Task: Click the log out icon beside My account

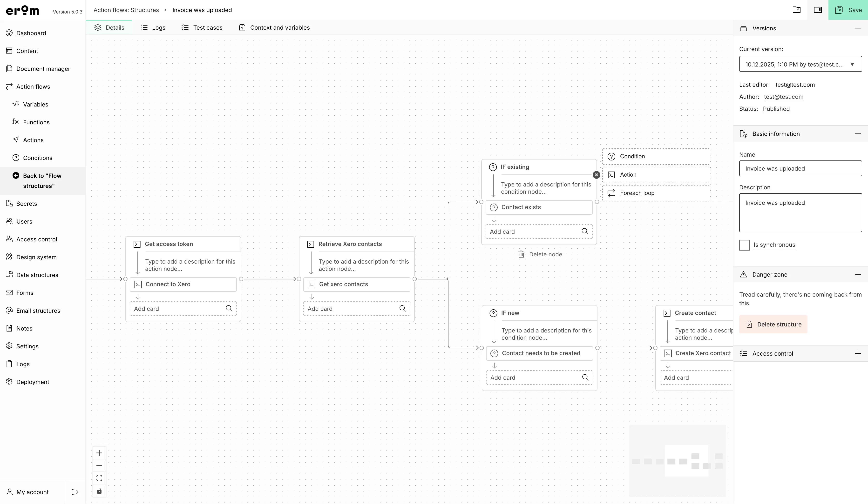Action: click(x=75, y=492)
